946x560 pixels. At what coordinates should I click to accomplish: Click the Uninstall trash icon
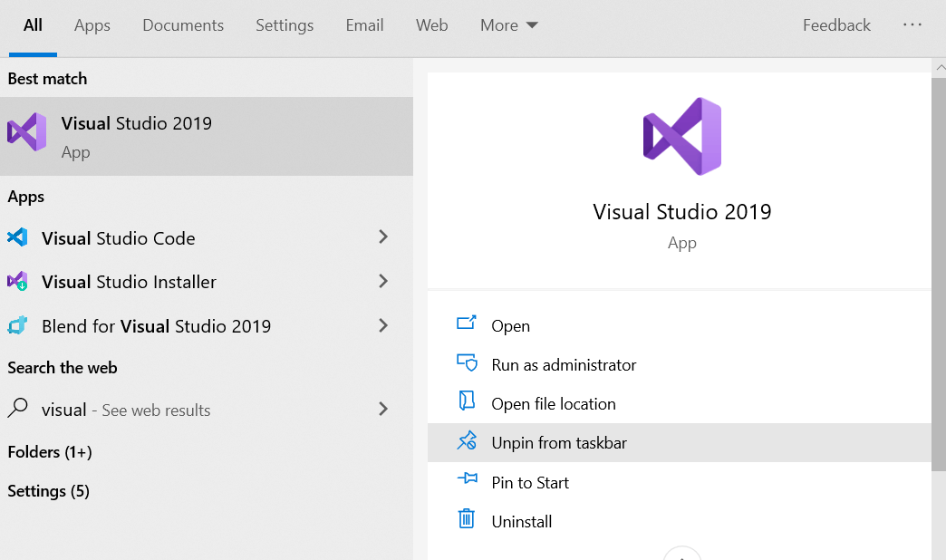[467, 520]
